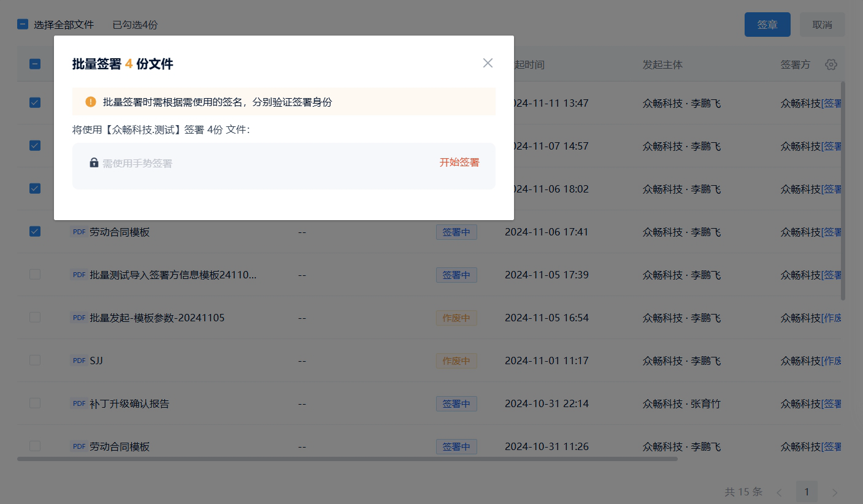Click the blue 签章 button
Image resolution: width=863 pixels, height=504 pixels.
(767, 25)
